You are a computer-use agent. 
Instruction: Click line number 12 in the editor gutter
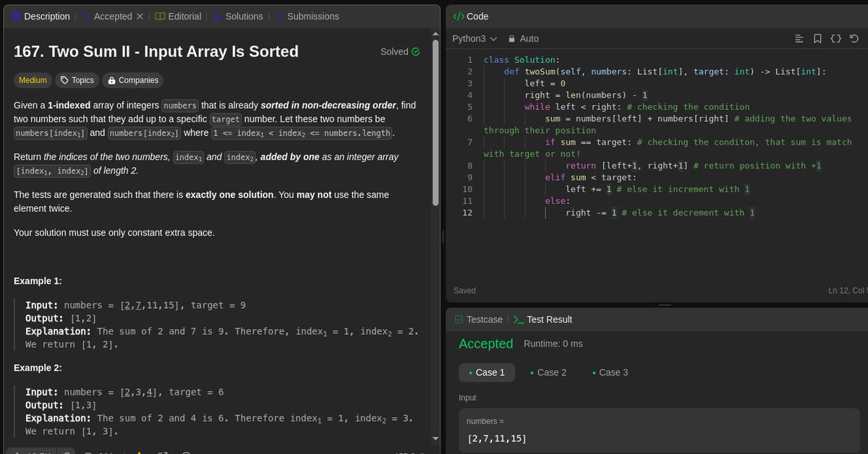pyautogui.click(x=467, y=213)
